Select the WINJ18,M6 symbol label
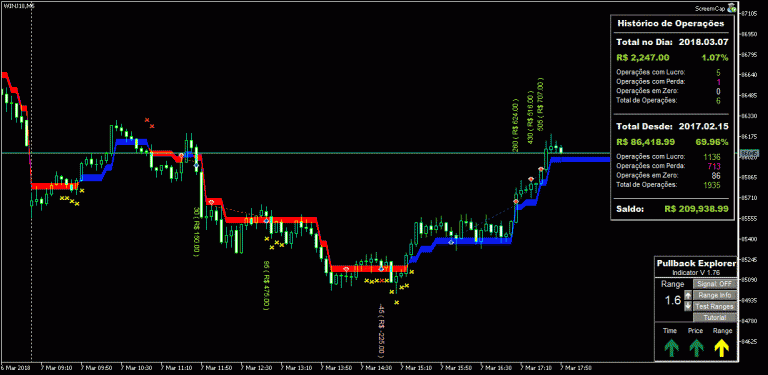The width and height of the screenshot is (768, 375). click(19, 5)
